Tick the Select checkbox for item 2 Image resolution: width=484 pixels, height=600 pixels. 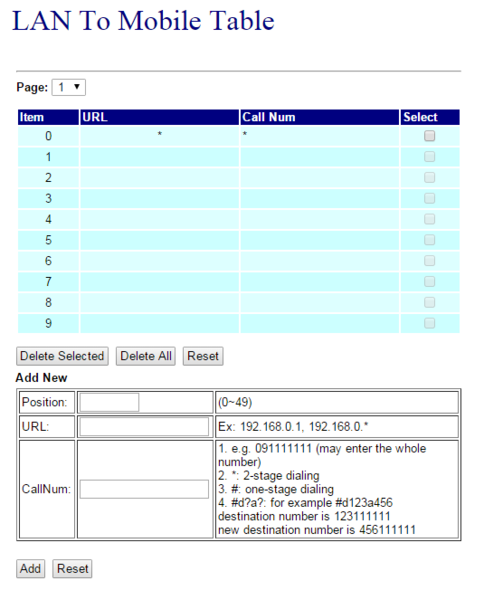click(429, 178)
